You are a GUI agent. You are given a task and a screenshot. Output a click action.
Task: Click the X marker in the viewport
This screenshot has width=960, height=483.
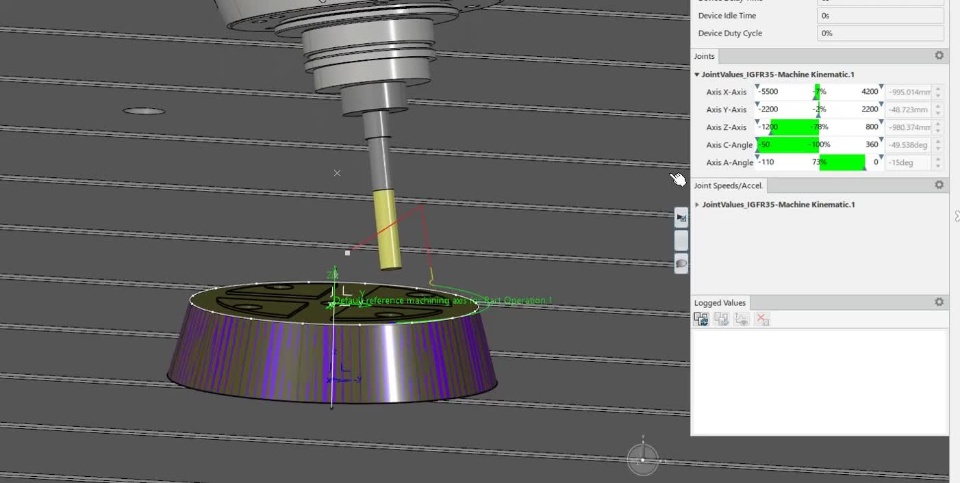337,173
